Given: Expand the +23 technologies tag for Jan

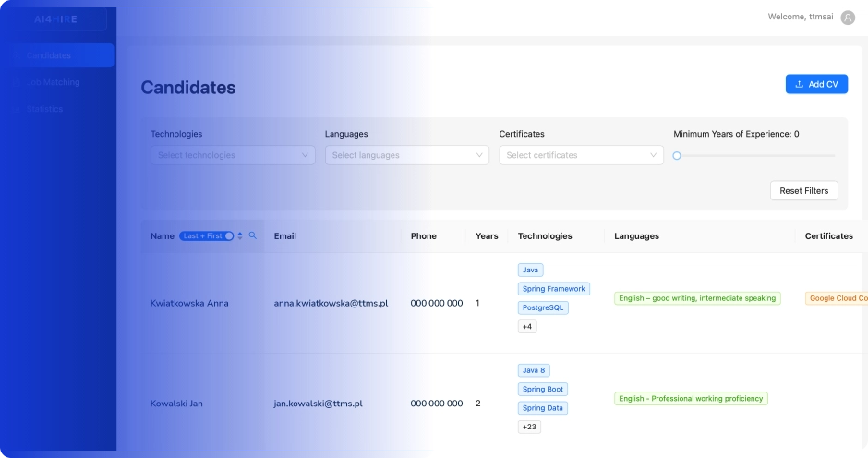Looking at the screenshot, I should coord(530,428).
